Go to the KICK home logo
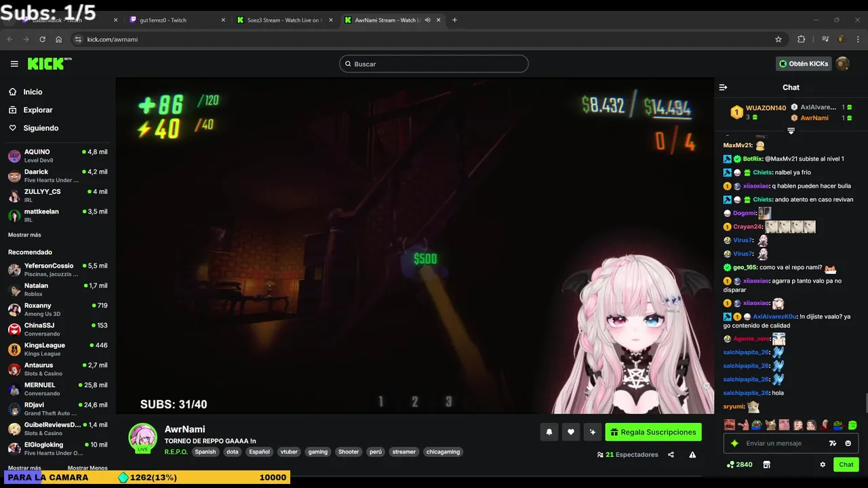Viewport: 868px width, 488px height. 50,64
